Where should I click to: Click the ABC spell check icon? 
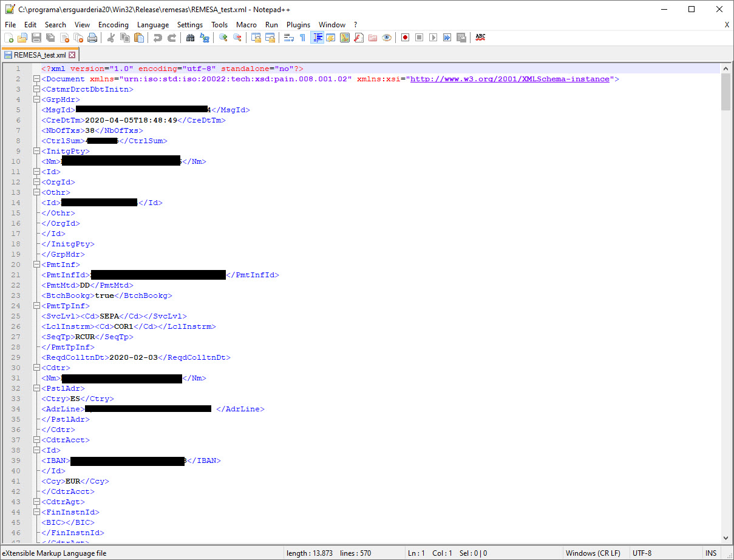point(481,38)
